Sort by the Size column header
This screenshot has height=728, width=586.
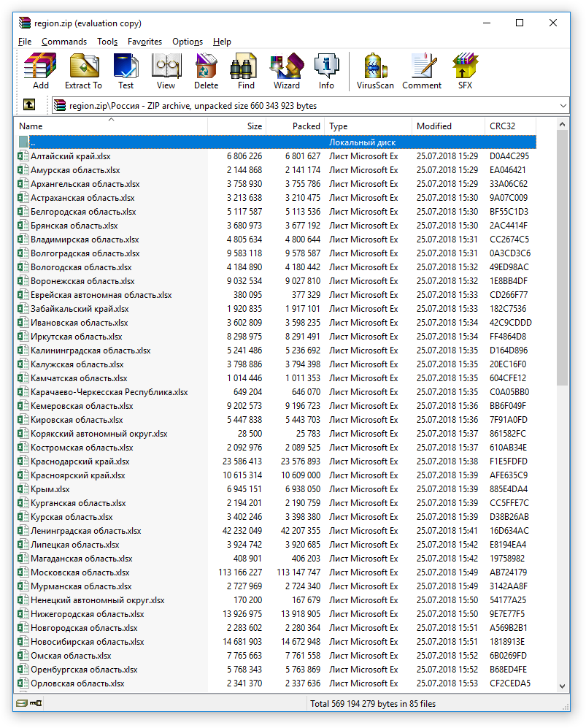237,126
